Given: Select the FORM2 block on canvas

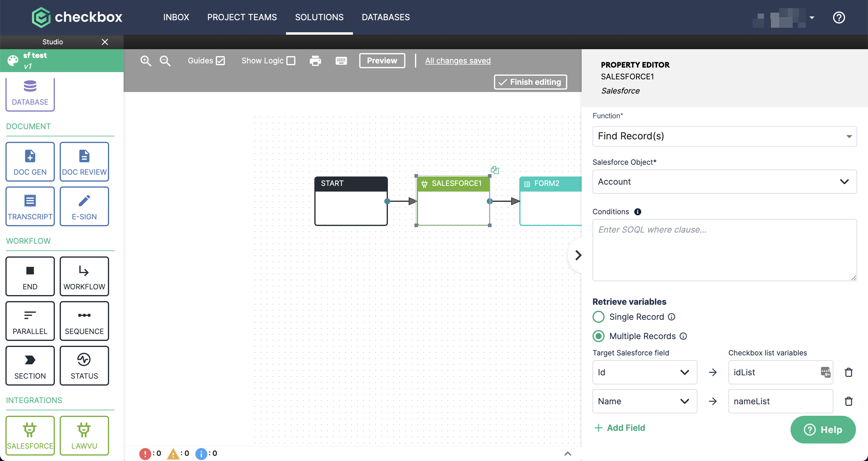Looking at the screenshot, I should point(551,201).
